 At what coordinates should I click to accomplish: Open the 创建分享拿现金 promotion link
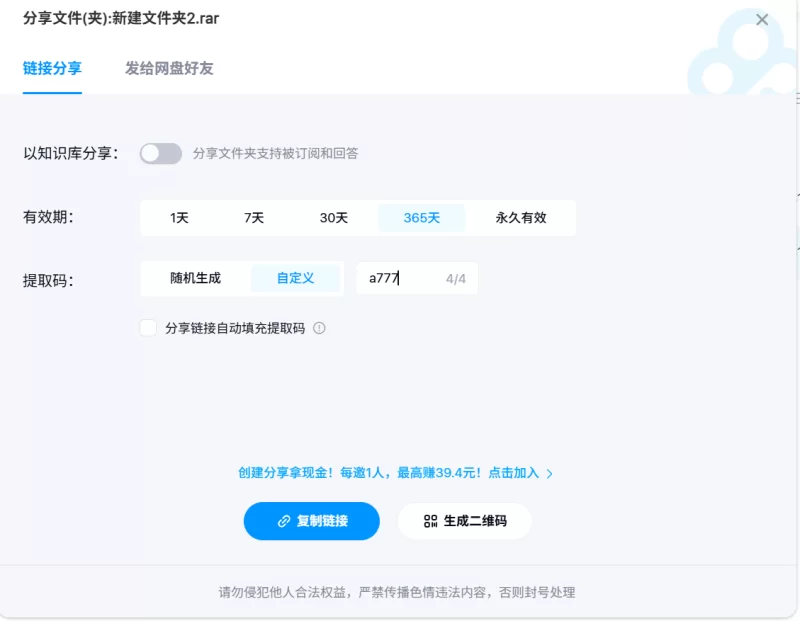click(x=395, y=473)
